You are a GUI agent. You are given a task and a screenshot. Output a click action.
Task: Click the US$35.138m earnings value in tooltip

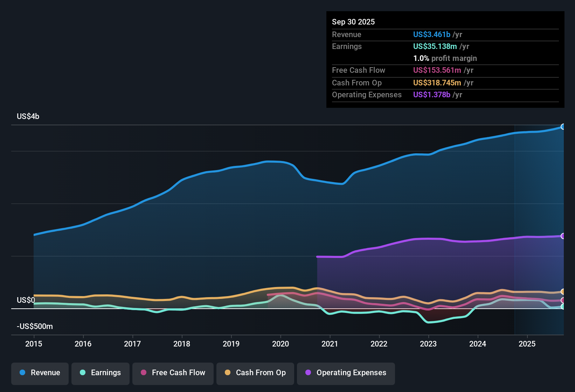pyautogui.click(x=435, y=46)
